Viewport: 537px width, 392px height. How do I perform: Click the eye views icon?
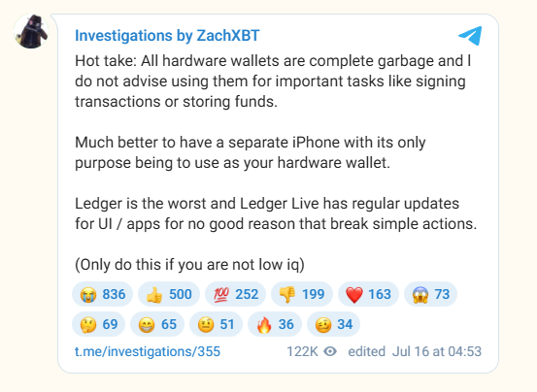[x=330, y=351]
